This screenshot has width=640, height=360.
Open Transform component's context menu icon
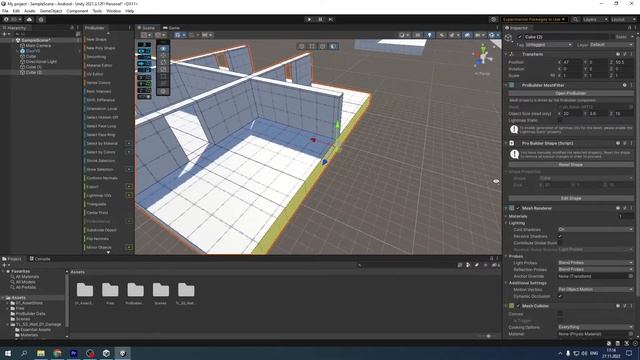(x=631, y=54)
